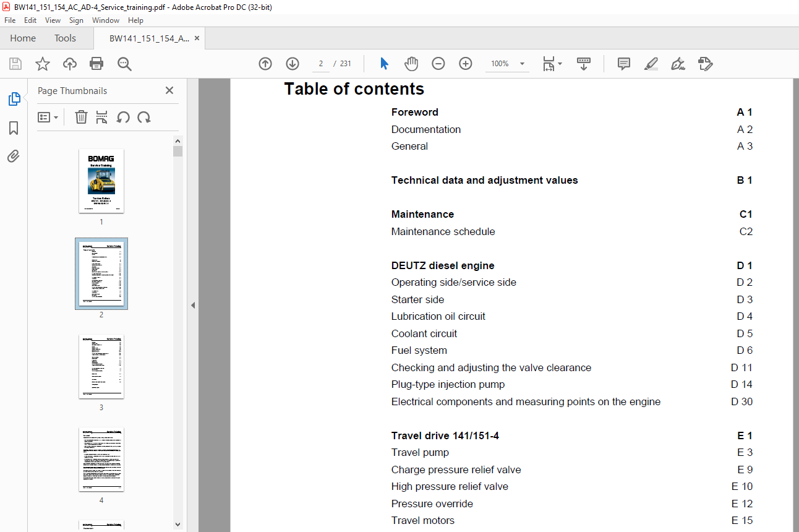Select the Highlight text pen tool
Viewport: 799px width, 532px height.
pos(651,64)
